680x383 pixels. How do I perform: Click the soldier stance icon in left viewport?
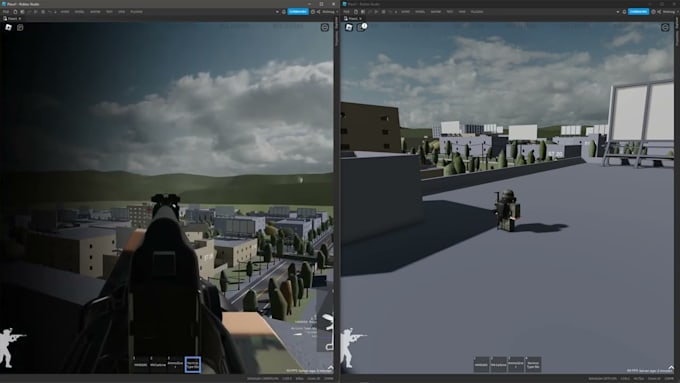11,348
